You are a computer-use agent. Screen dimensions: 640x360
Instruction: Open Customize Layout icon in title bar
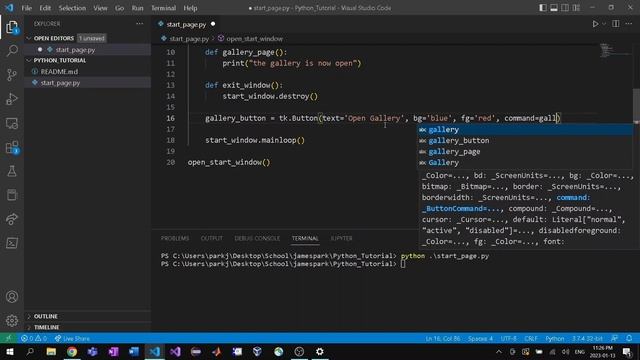[576, 8]
